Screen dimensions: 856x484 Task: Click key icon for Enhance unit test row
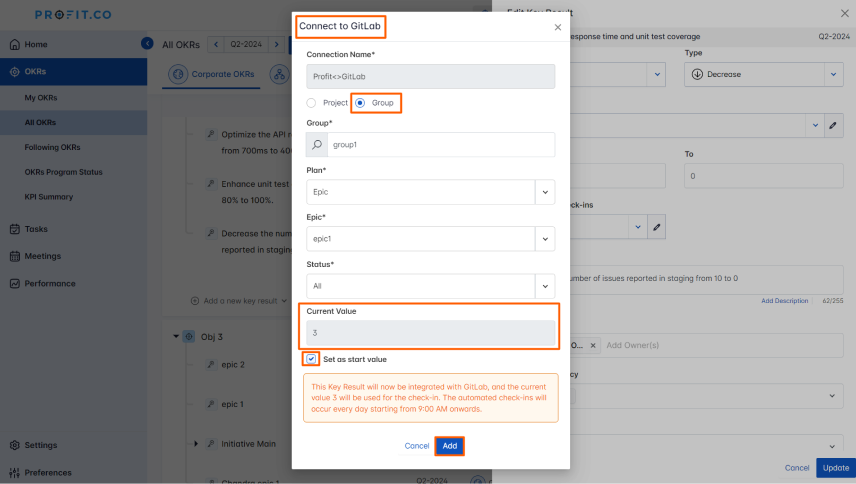point(211,184)
